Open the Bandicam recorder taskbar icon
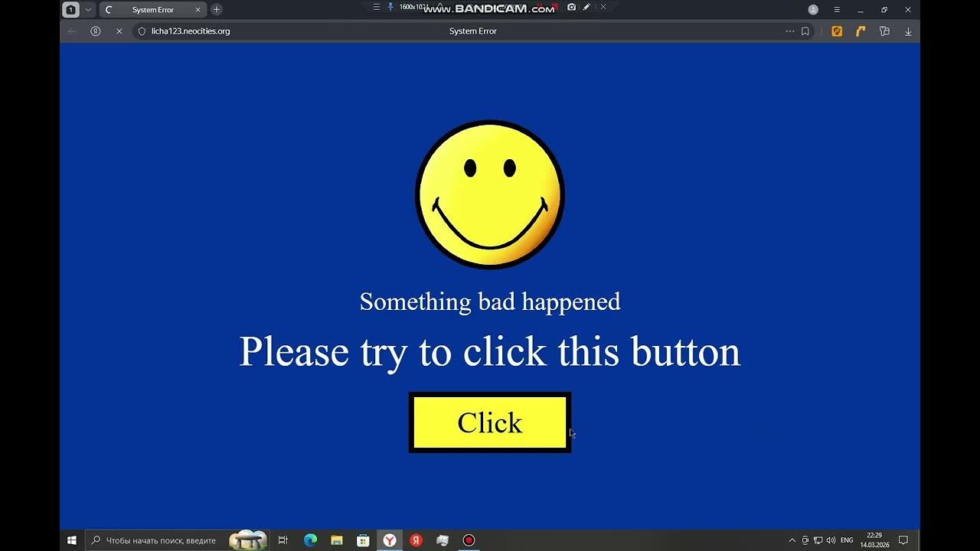This screenshot has height=551, width=980. 469,540
